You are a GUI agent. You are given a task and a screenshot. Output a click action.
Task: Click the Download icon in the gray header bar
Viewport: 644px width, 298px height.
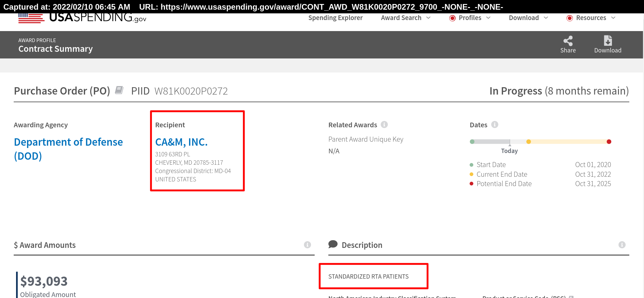(x=608, y=40)
